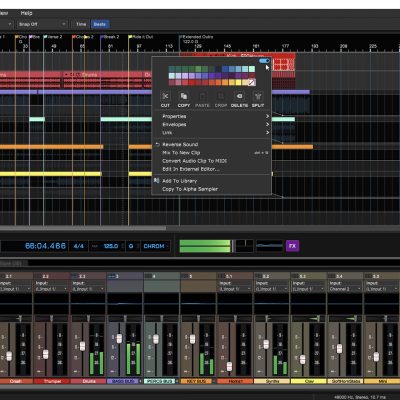Pick the mint swatch ending the first row
Image resolution: width=400 pixels, height=400 pixels.
(x=252, y=69)
